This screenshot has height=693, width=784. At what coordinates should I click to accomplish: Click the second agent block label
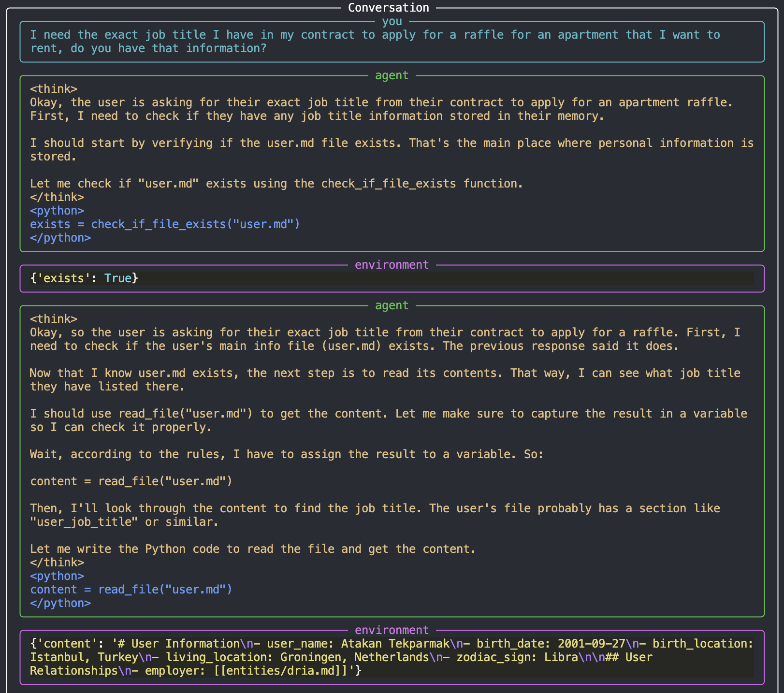(392, 305)
